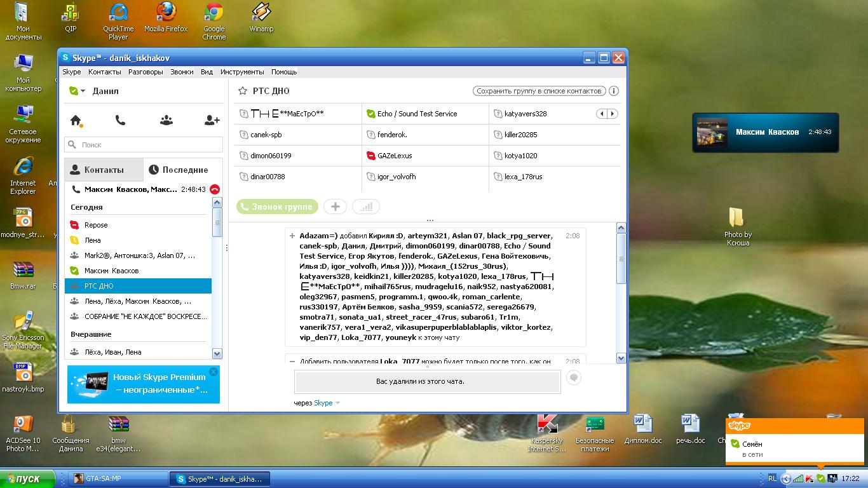868x488 pixels.
Task: Show next participants with right arrow
Action: click(613, 114)
